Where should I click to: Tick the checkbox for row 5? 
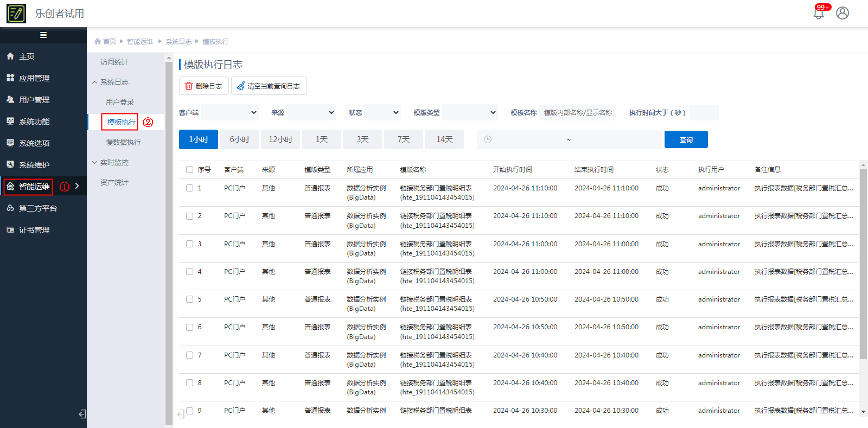pos(190,299)
